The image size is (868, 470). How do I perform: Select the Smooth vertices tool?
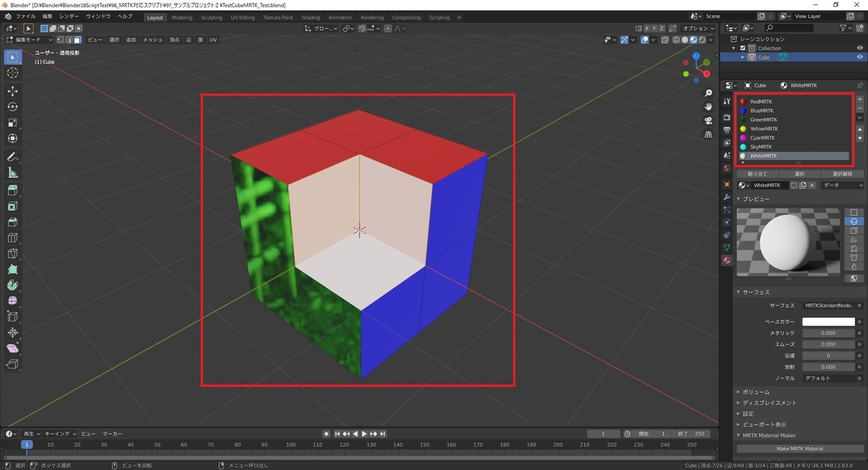point(12,301)
